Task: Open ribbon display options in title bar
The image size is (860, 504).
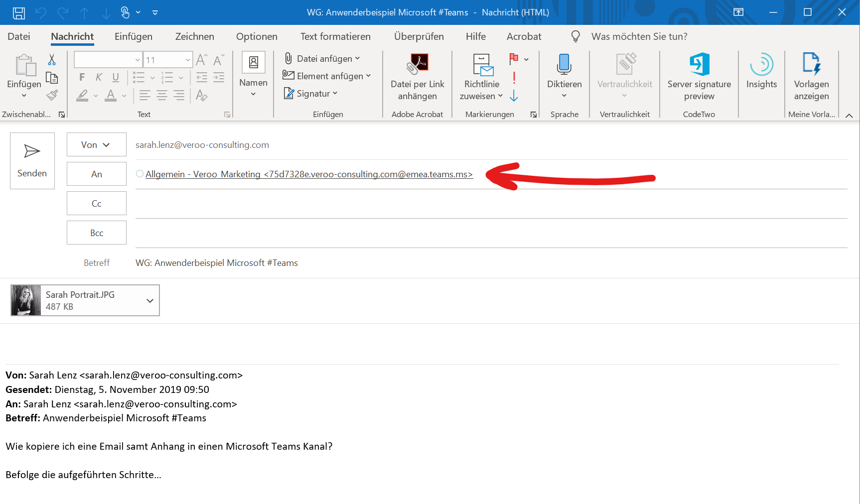Action: point(738,12)
